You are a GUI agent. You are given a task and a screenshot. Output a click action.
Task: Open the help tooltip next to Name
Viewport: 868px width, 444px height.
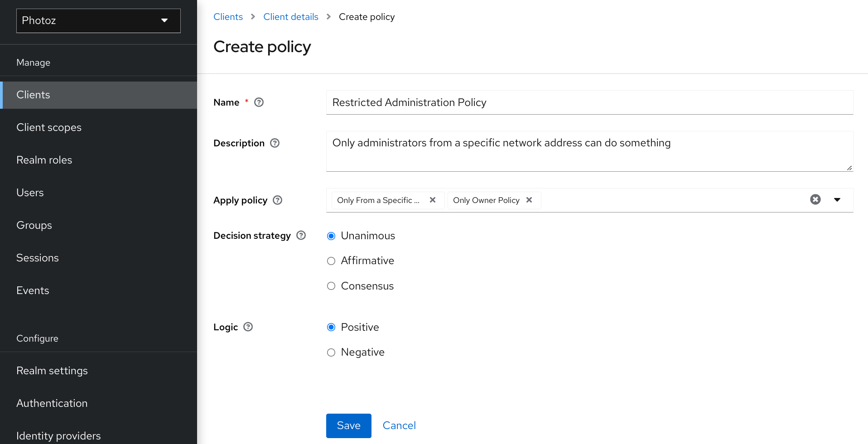(x=258, y=102)
